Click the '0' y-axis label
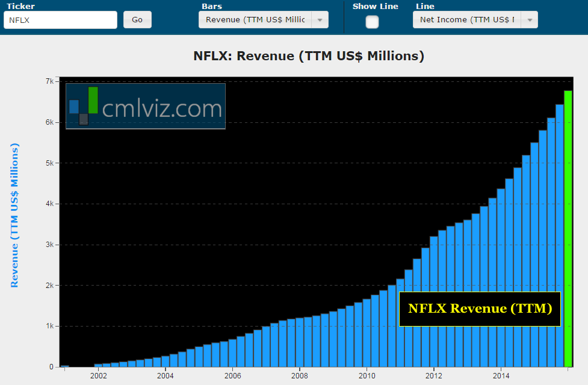588x385 pixels. 51,367
